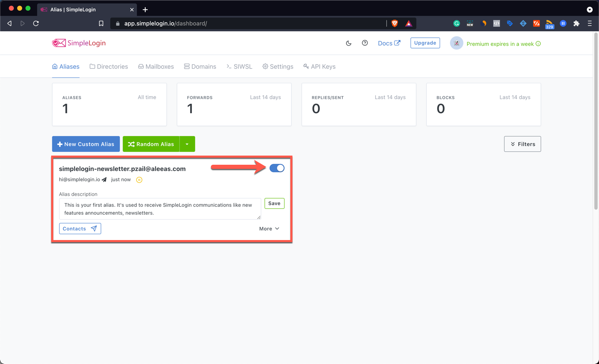Viewport: 599px width, 364px height.
Task: Toggle the simplelogin-newsletter alias switch
Action: pos(277,168)
